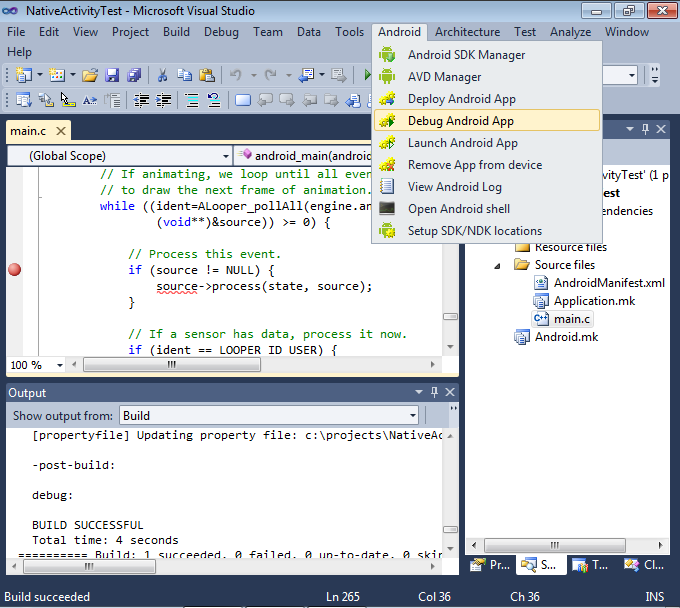Click the New Project toolbar icon
The width and height of the screenshot is (680, 608).
point(23,75)
